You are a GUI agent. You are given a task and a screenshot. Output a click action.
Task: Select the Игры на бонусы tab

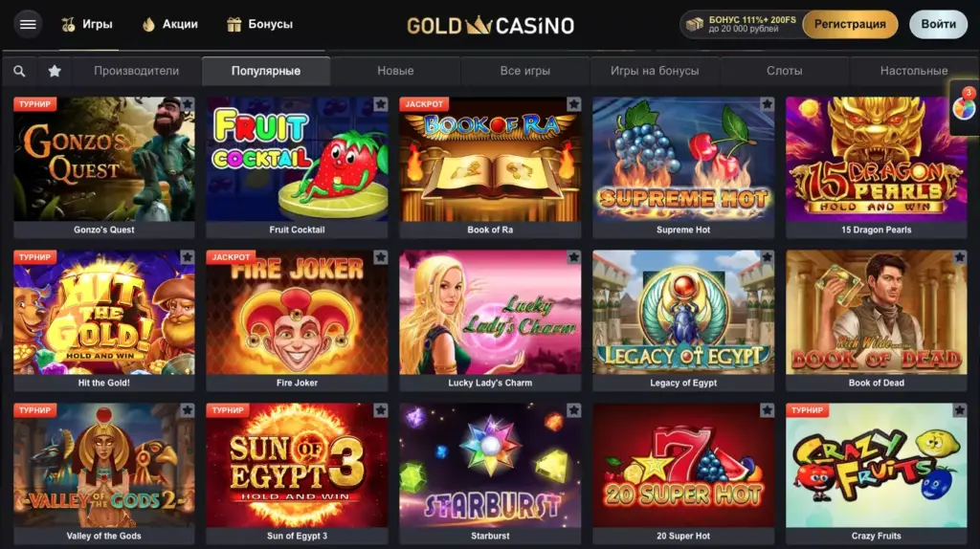pyautogui.click(x=655, y=71)
